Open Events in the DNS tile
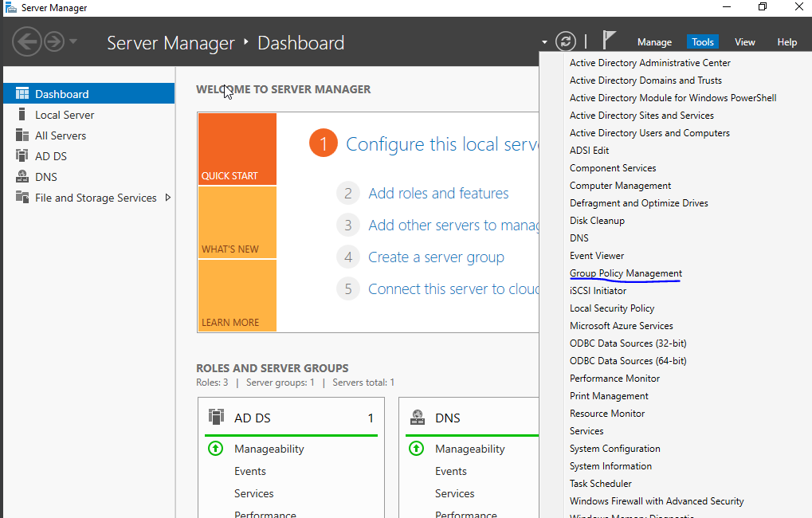The image size is (812, 518). click(x=450, y=472)
